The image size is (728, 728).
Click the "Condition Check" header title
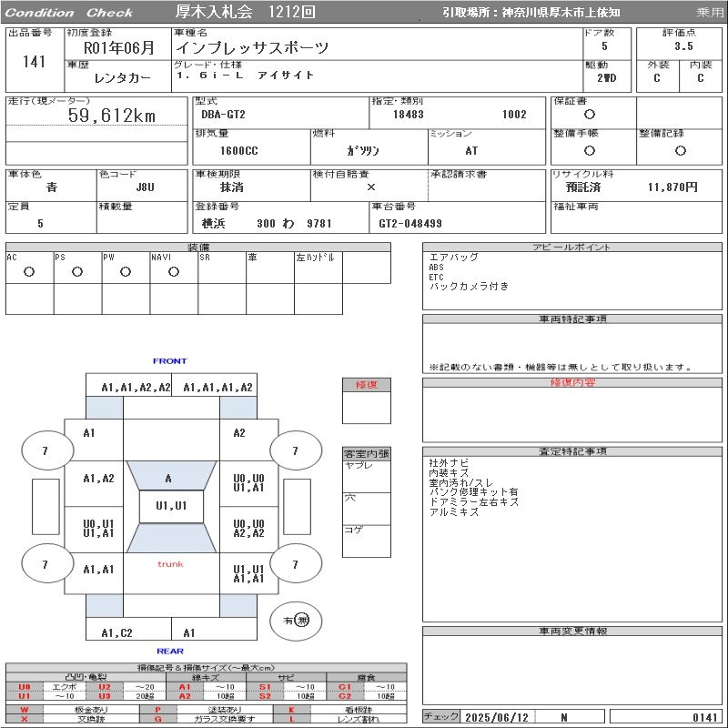pos(69,13)
